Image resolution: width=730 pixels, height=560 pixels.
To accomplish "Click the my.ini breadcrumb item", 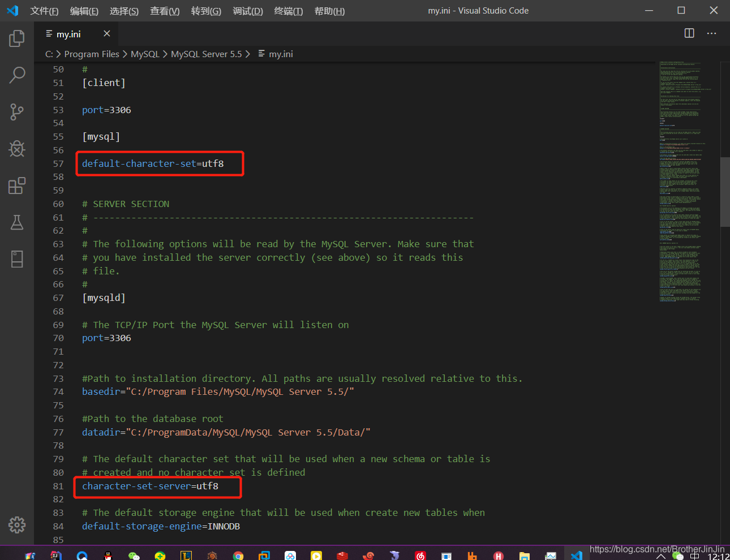I will click(x=281, y=54).
